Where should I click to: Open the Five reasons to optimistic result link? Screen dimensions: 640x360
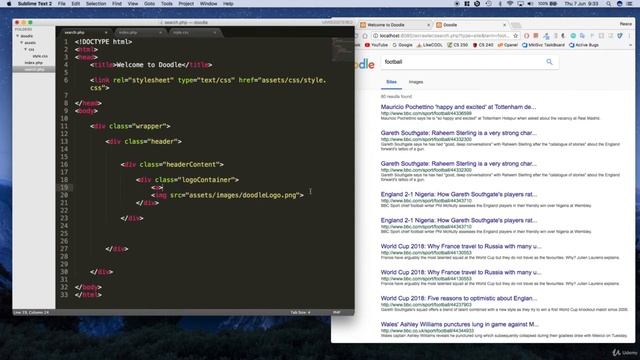point(459,298)
